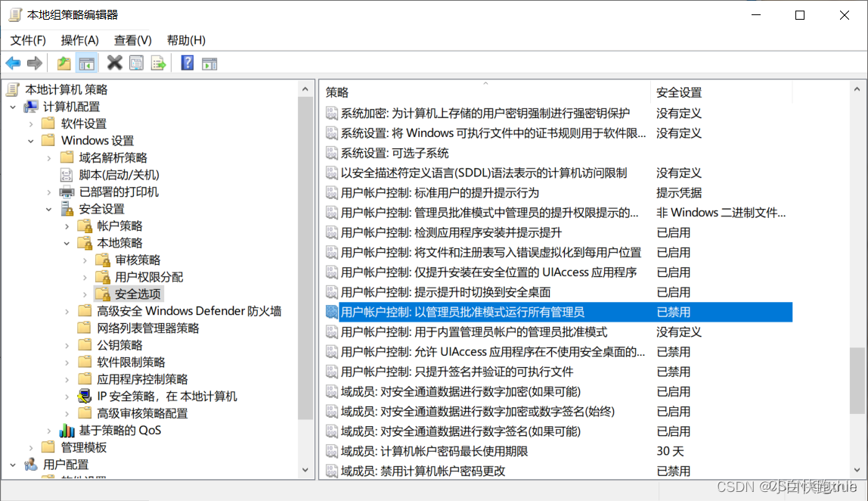Toggle the Show/Hide console tree icon
Image resolution: width=868 pixels, height=501 pixels.
coord(86,63)
